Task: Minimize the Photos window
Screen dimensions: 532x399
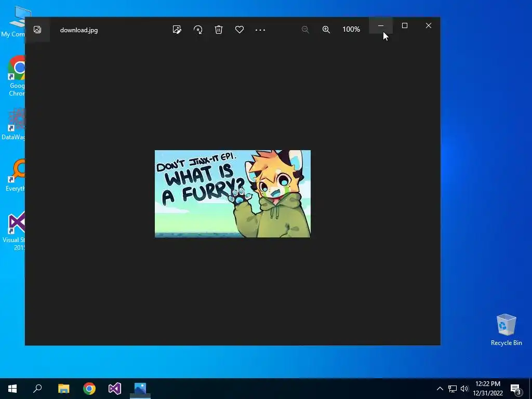Action: click(381, 25)
